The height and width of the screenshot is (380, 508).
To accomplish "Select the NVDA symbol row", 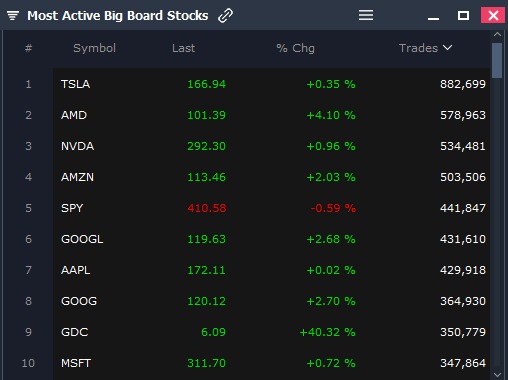I will (x=271, y=146).
